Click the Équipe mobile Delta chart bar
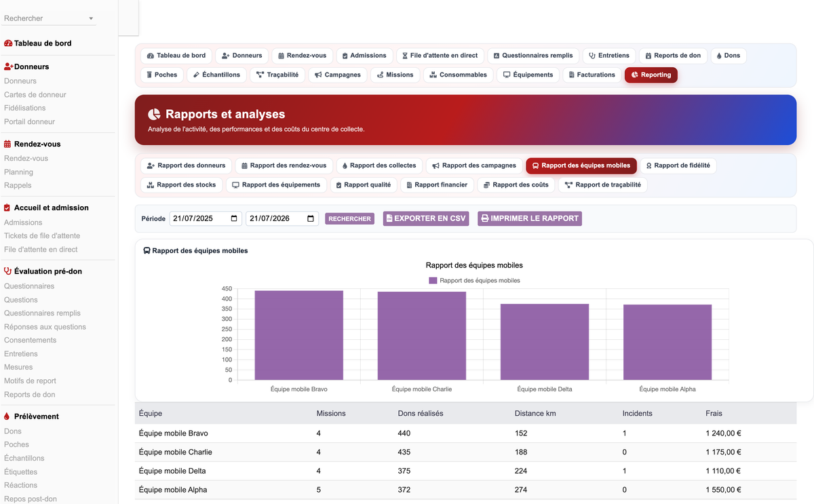 [x=545, y=342]
